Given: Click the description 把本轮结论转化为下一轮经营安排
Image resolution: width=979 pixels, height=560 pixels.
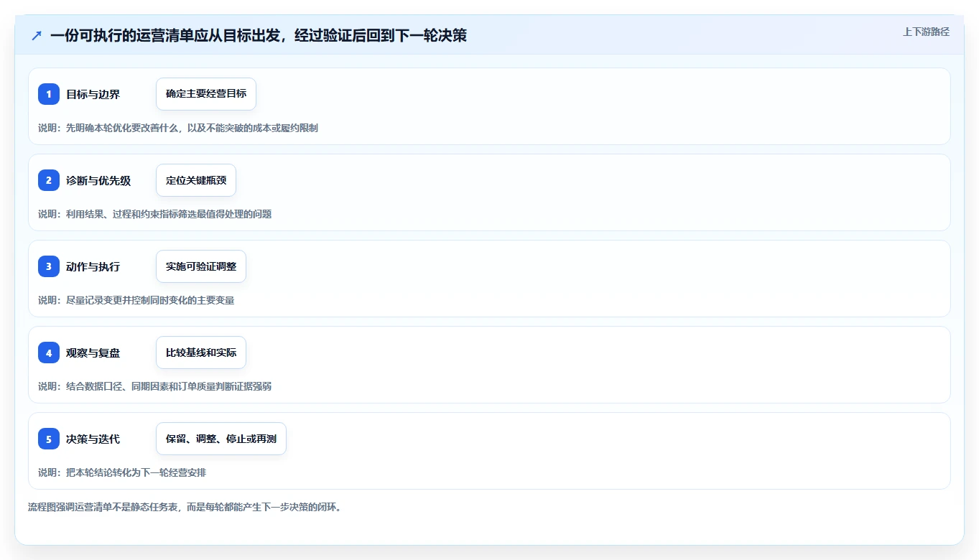Looking at the screenshot, I should (x=122, y=472).
